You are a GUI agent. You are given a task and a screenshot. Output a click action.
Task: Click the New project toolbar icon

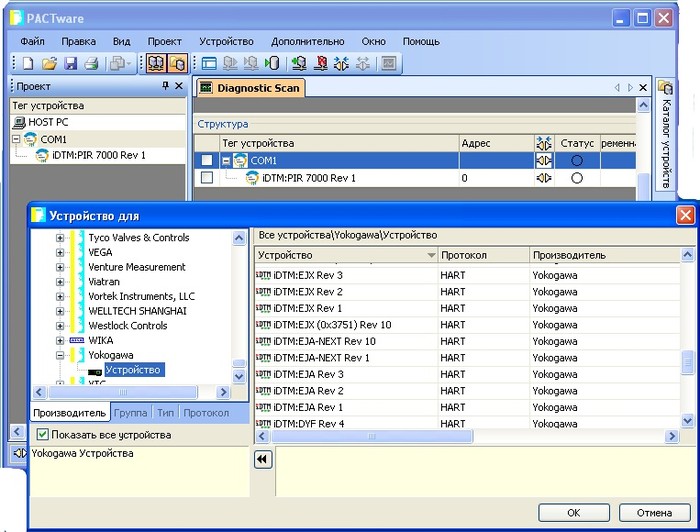click(28, 63)
